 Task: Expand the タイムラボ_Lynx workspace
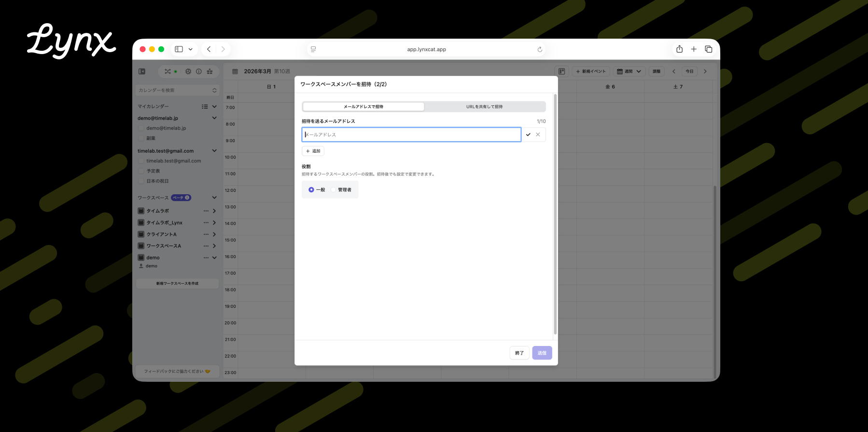(214, 223)
